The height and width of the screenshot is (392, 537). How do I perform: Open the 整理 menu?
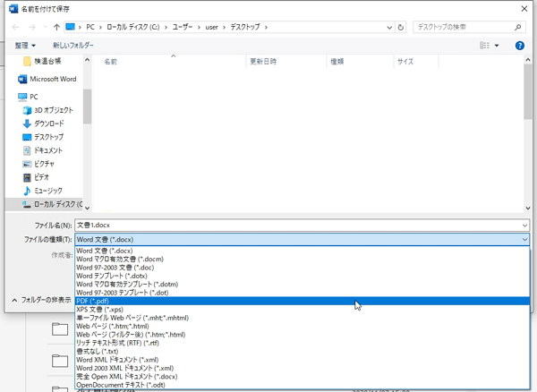25,45
